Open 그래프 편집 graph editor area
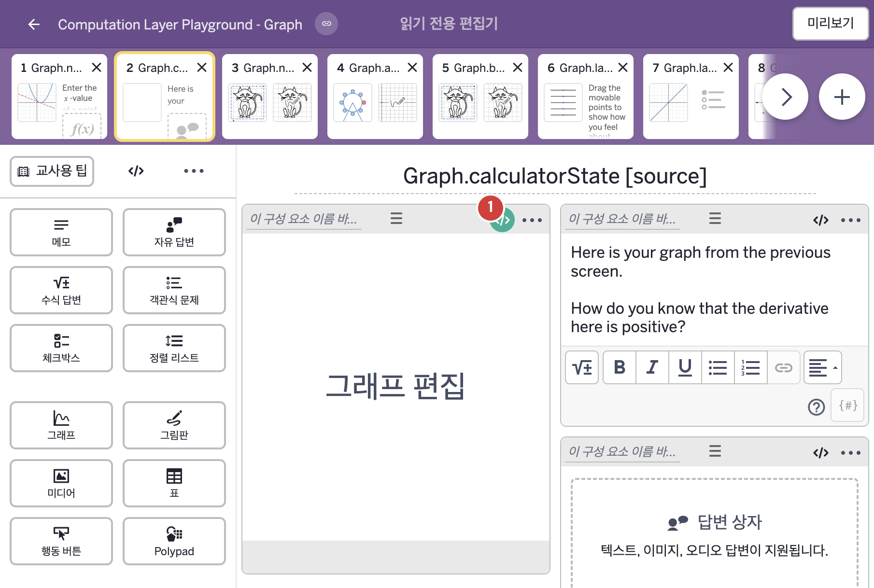The height and width of the screenshot is (588, 874). coord(396,387)
